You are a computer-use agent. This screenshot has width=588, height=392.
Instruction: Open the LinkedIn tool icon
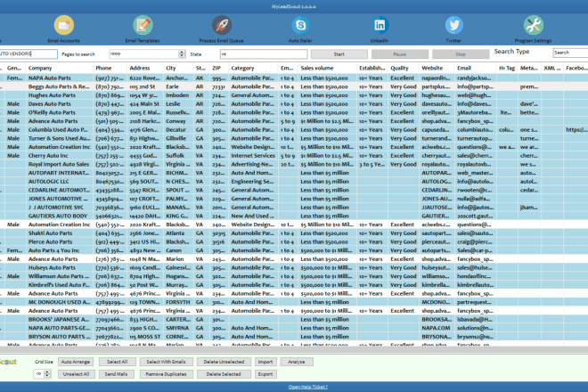coord(380,25)
